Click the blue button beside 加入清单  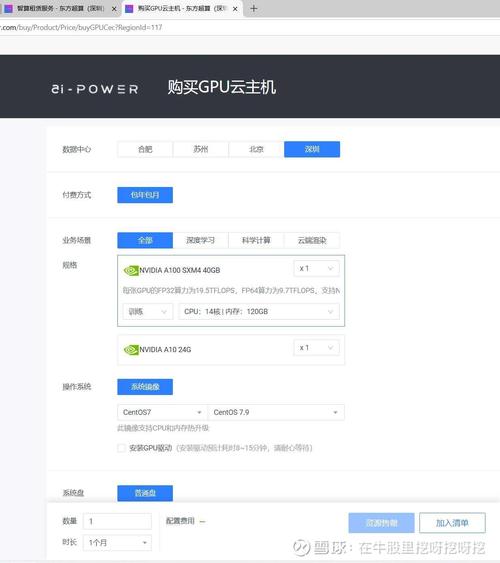click(381, 523)
